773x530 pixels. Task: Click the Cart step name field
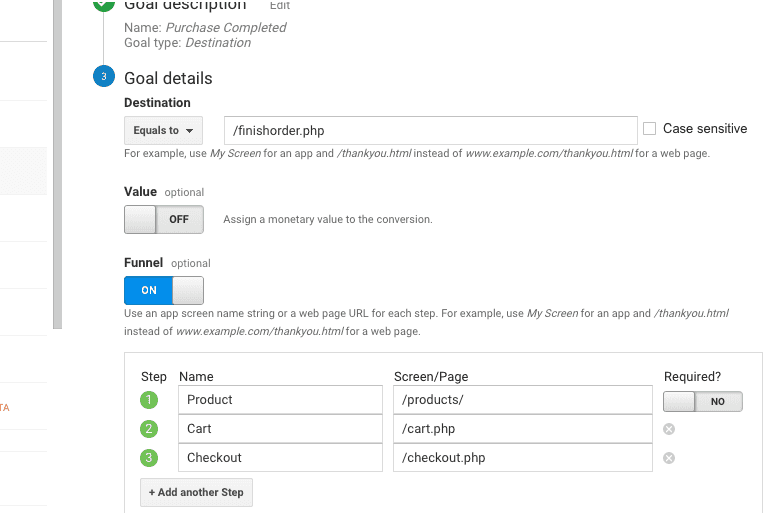280,429
